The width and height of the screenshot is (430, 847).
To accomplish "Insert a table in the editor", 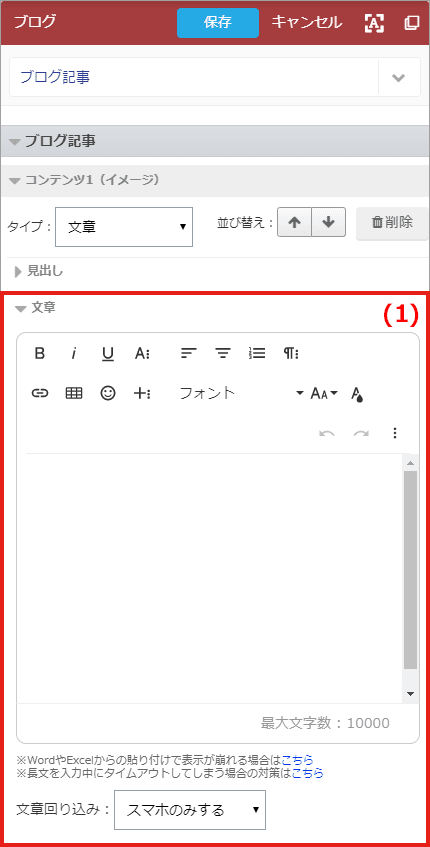I will 74,393.
